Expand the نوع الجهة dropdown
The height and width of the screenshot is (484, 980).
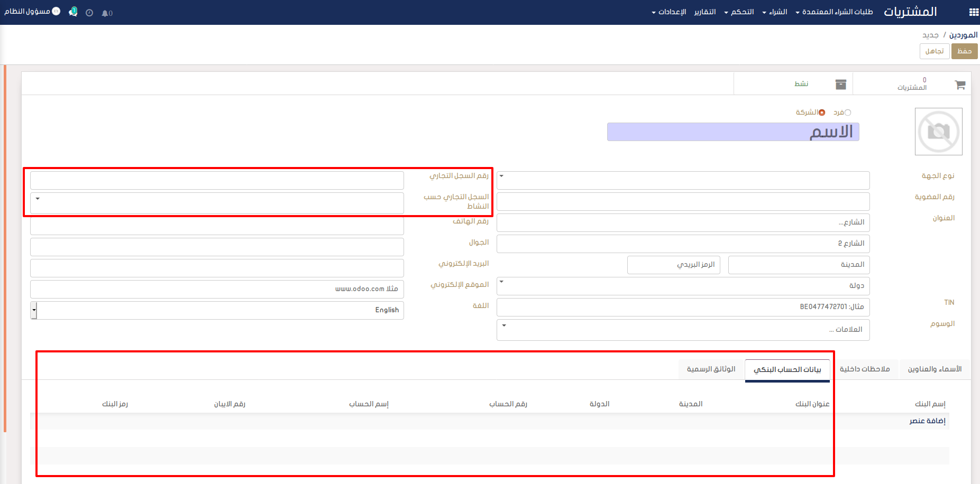pyautogui.click(x=683, y=180)
